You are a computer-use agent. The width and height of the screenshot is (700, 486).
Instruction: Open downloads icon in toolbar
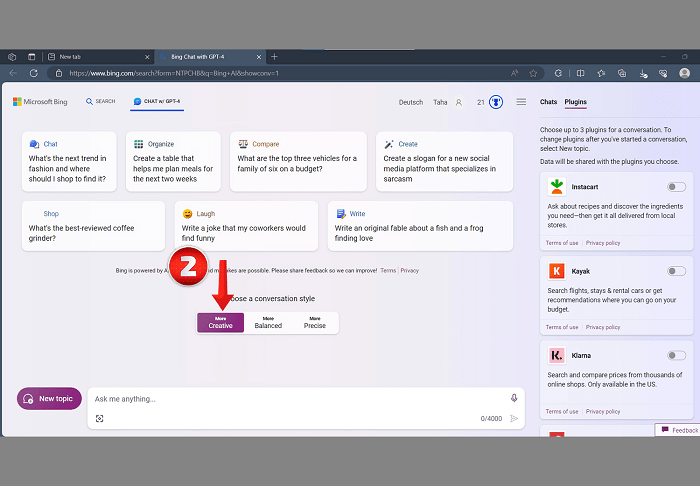[x=643, y=74]
